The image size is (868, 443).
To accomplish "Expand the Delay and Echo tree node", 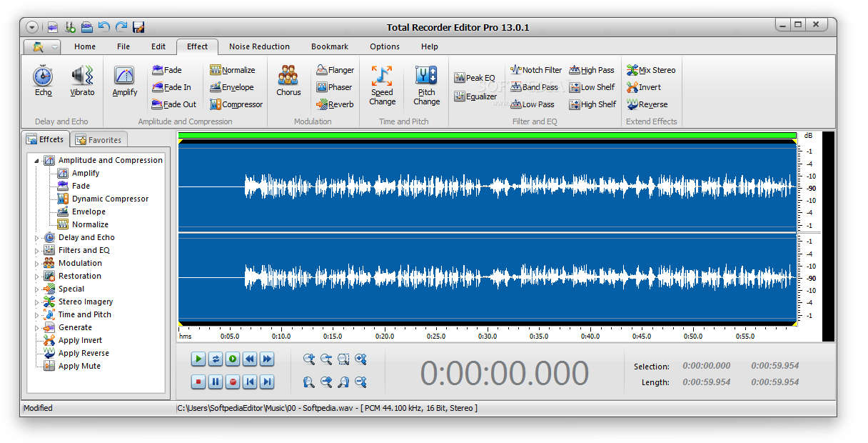I will coord(37,238).
